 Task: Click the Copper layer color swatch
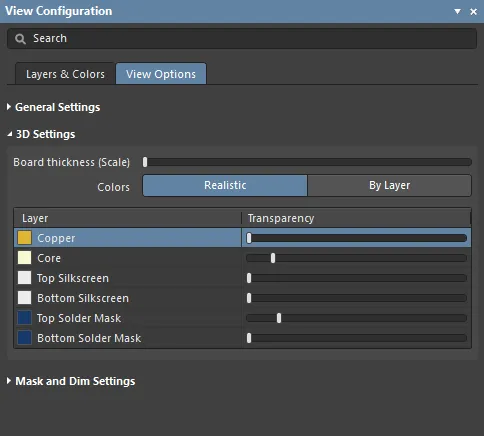click(24, 238)
